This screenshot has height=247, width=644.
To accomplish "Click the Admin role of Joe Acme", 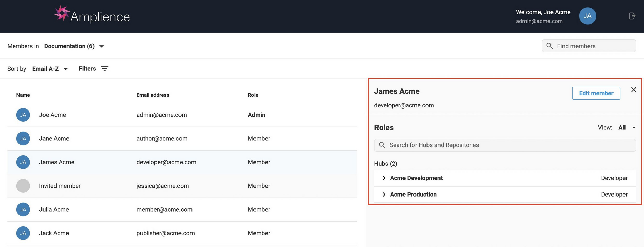I will point(257,115).
